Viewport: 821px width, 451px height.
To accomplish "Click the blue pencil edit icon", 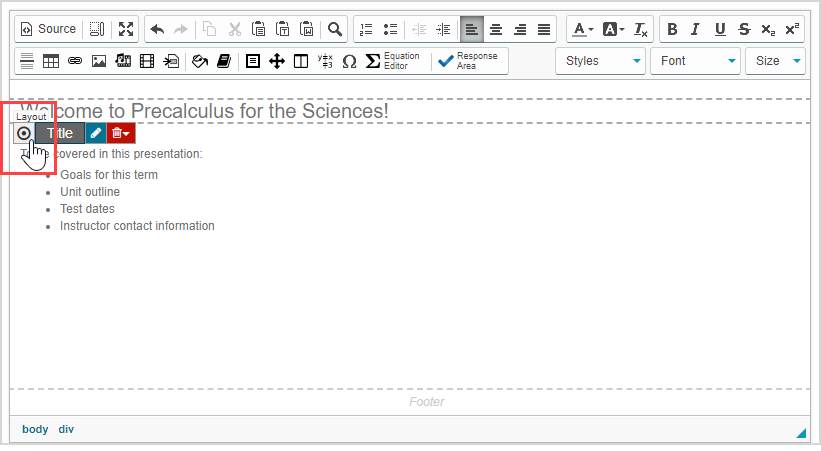I will pos(96,133).
